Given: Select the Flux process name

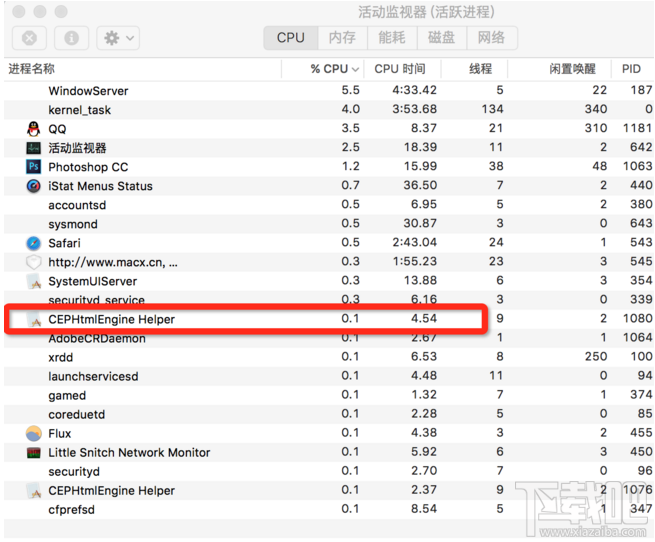Looking at the screenshot, I should pyautogui.click(x=60, y=433).
